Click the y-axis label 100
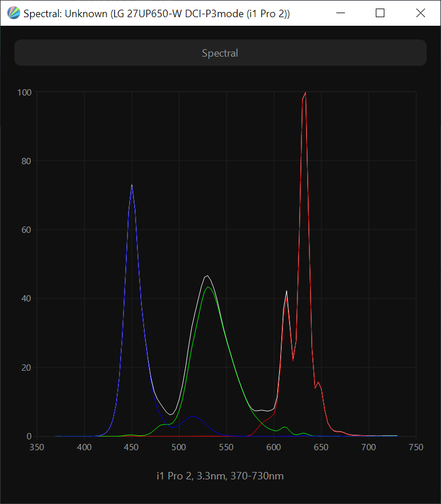This screenshot has height=504, width=441. pos(24,92)
